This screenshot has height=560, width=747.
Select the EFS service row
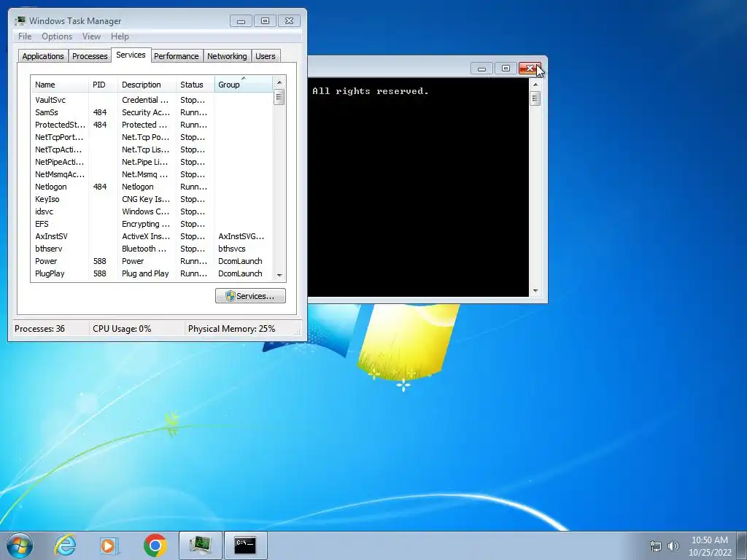152,224
